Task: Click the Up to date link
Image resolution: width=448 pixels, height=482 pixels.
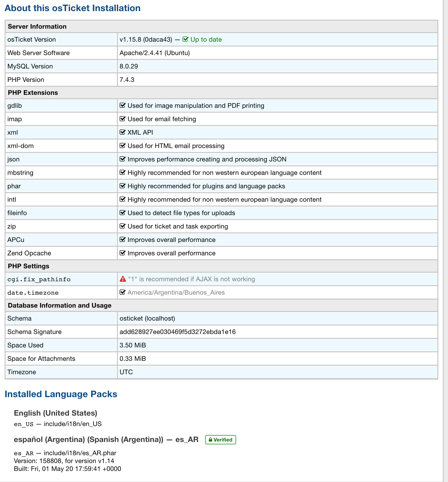Action: point(206,40)
